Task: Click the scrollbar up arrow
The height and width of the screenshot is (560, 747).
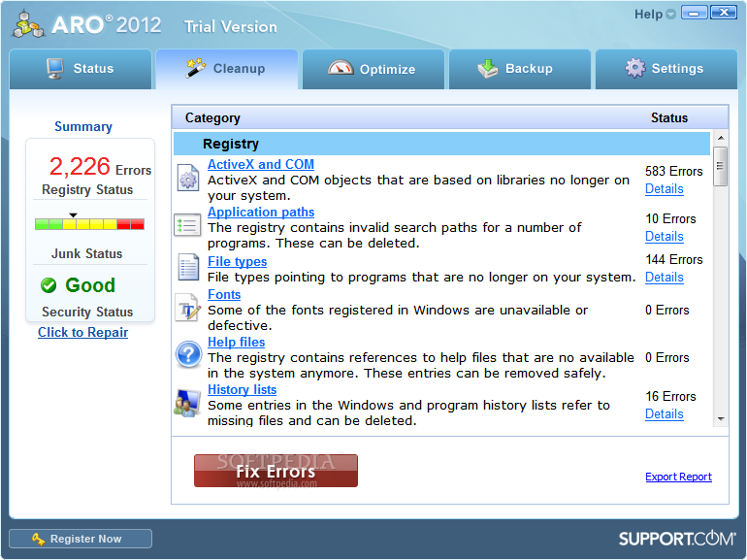Action: coord(721,138)
